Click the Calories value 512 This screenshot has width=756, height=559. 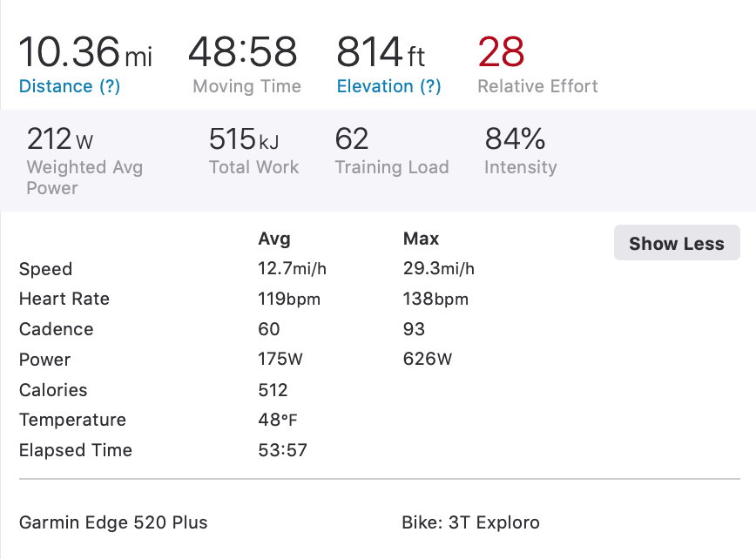point(273,390)
